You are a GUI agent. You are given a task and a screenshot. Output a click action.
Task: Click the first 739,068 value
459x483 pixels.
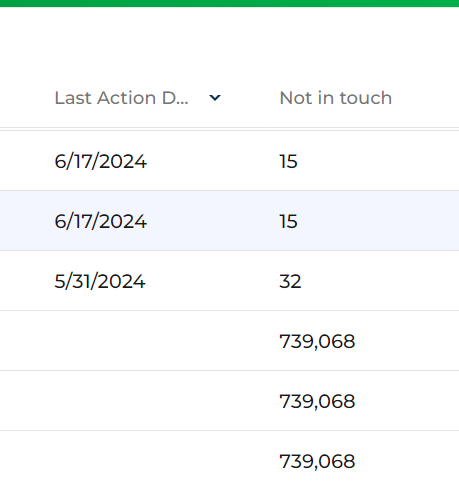(x=317, y=342)
